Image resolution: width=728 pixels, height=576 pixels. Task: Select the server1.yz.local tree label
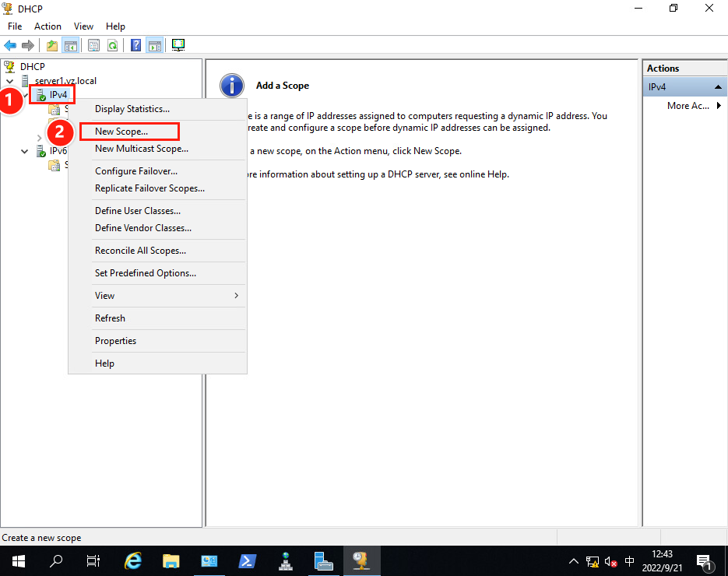(65, 81)
